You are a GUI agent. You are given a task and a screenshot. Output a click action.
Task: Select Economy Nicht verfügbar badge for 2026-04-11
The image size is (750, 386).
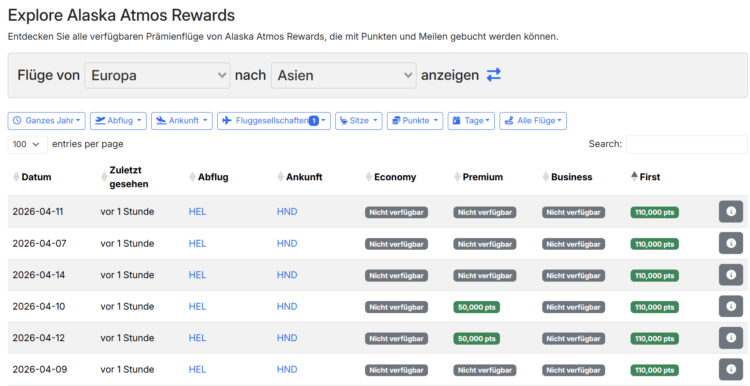coord(397,212)
